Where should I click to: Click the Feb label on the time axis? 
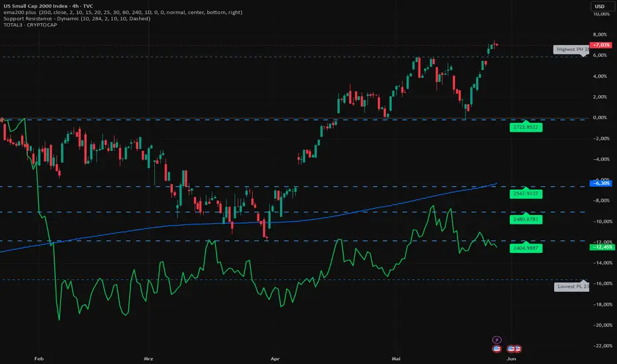click(x=38, y=359)
